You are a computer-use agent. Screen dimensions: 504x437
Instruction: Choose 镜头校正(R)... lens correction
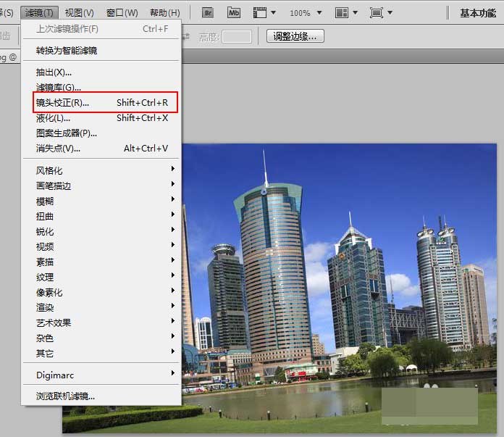click(101, 103)
